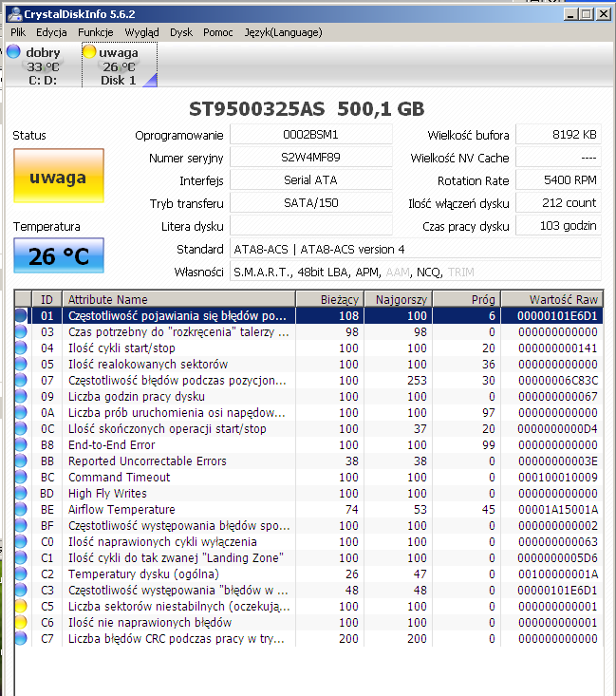Viewport: 616px width, 696px height.
Task: Open the Dysk menu
Action: click(181, 32)
